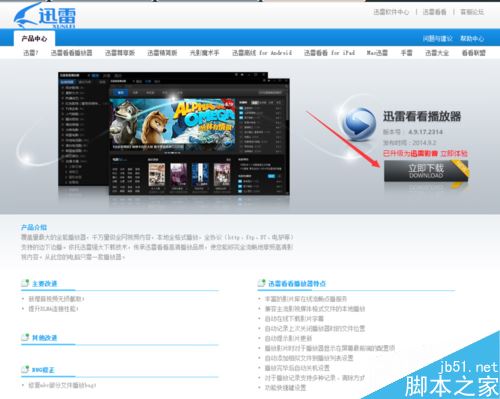Click the 功能快捷键设置 feature line
This screenshot has height=399, width=500.
(285, 388)
